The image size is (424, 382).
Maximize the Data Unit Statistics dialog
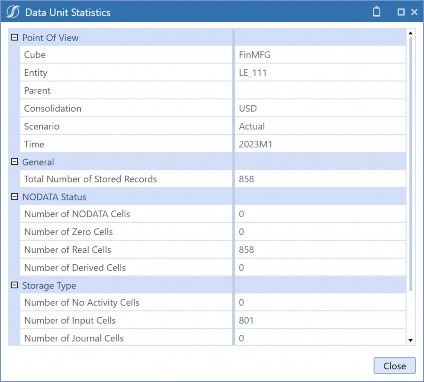(401, 12)
